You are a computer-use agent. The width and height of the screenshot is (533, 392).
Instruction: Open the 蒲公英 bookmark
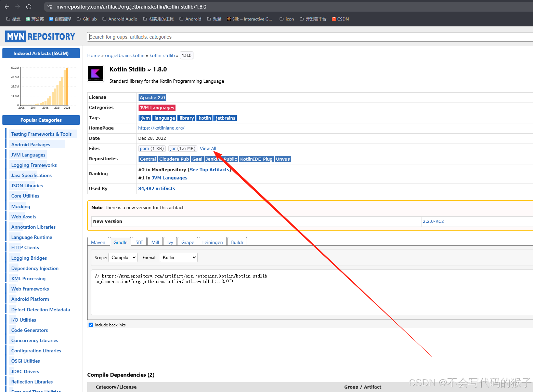(35, 19)
